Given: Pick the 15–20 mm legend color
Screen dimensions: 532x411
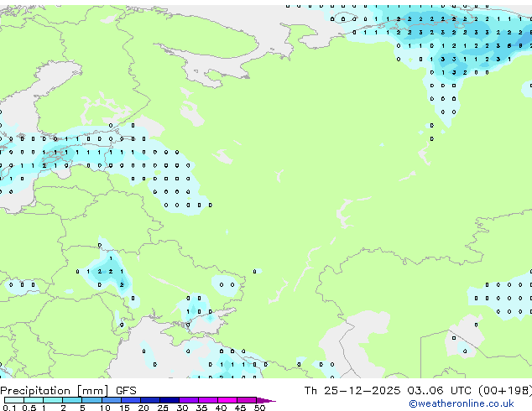Looking at the screenshot, I should point(131,400).
